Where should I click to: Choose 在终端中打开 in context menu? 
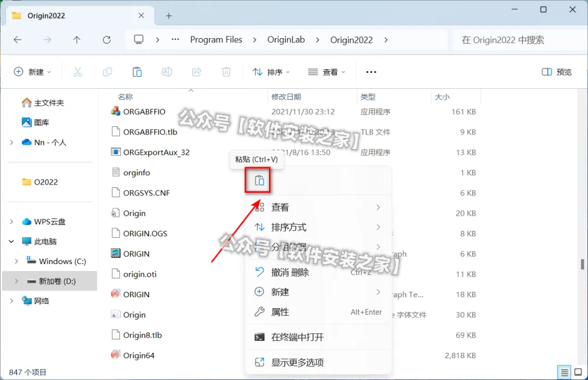(318, 337)
